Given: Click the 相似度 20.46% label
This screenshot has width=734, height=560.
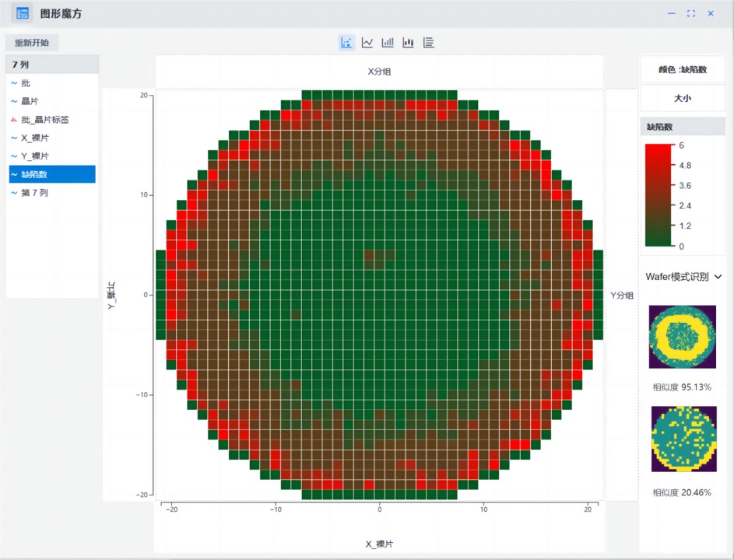Looking at the screenshot, I should [x=682, y=492].
